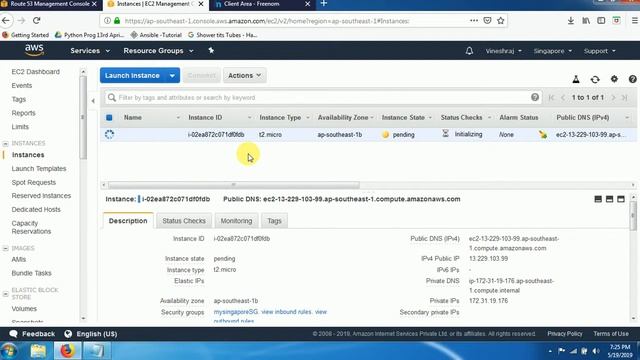Minimize the details pane layout icon
This screenshot has width=640, height=360.
point(598,199)
